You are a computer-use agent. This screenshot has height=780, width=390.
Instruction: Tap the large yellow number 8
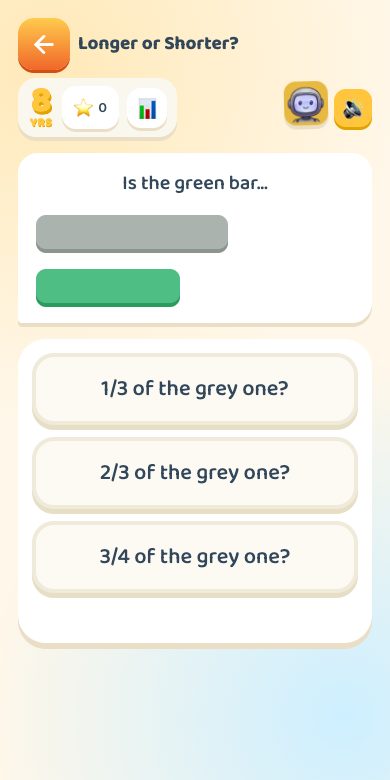click(41, 102)
